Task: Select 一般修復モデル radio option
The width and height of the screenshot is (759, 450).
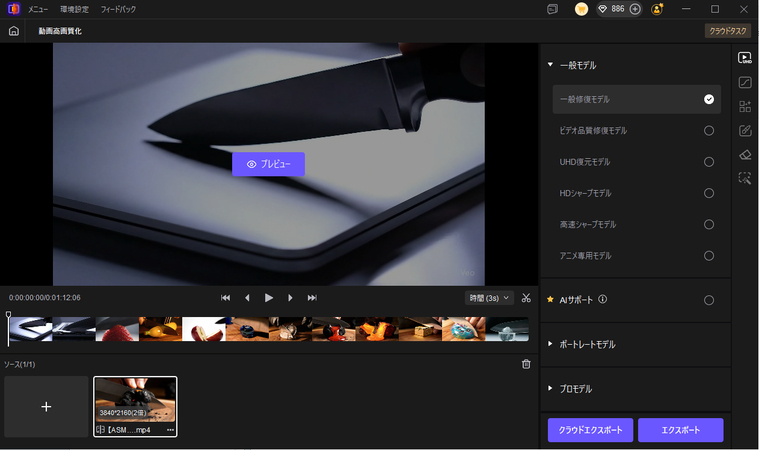Action: [709, 99]
